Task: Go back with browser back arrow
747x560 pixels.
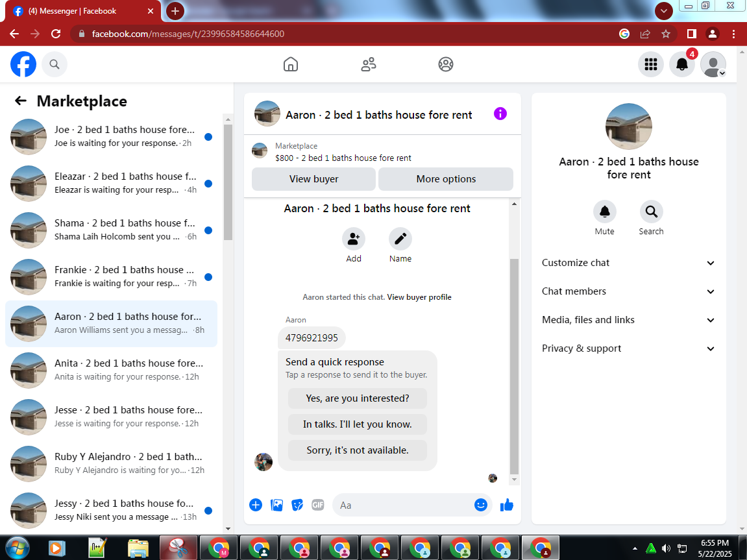Action: (x=14, y=34)
